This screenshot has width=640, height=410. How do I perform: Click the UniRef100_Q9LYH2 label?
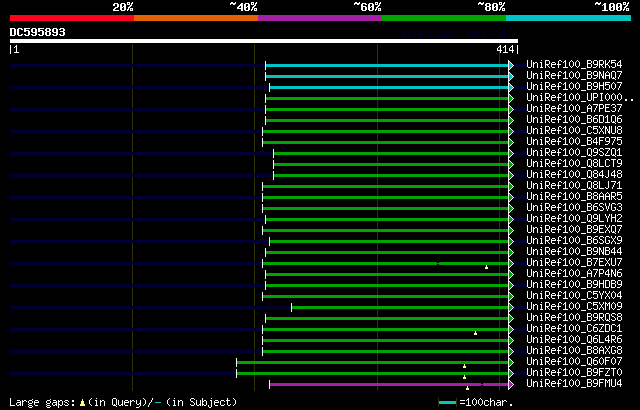[574, 219]
